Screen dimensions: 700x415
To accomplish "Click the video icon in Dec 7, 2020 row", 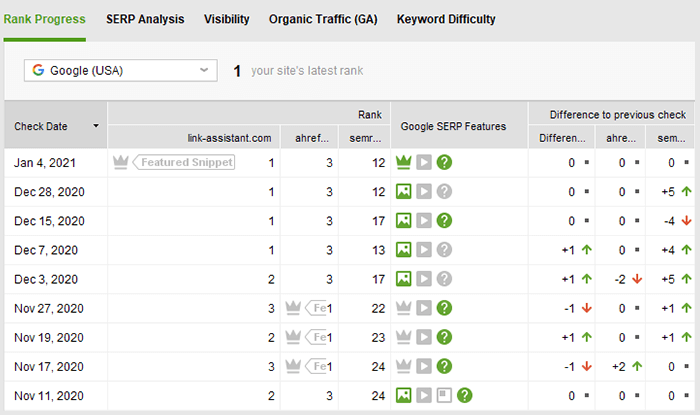I will click(424, 250).
